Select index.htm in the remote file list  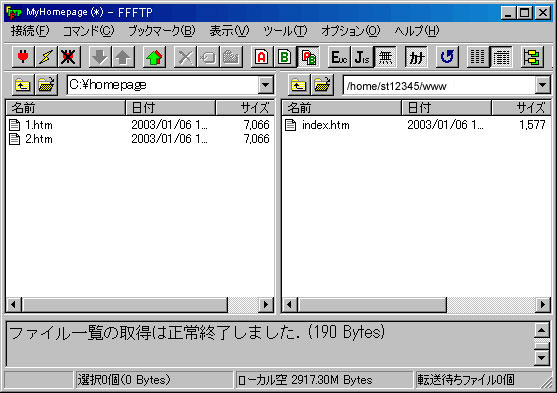(x=326, y=125)
